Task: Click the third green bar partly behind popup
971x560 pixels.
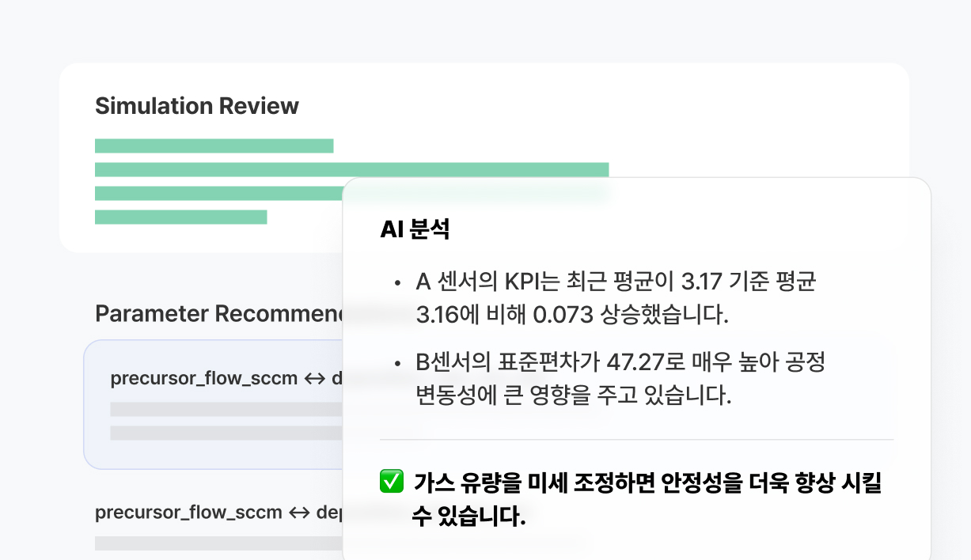Action: [x=218, y=193]
